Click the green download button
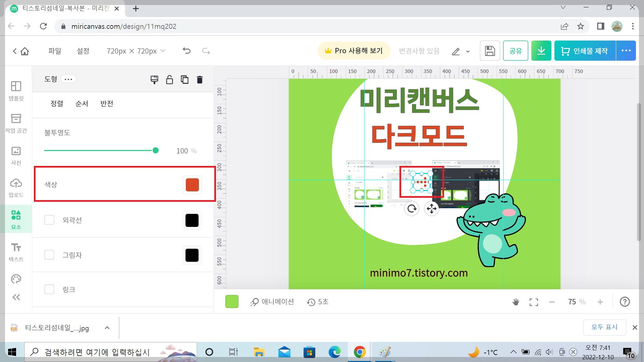 click(541, 51)
